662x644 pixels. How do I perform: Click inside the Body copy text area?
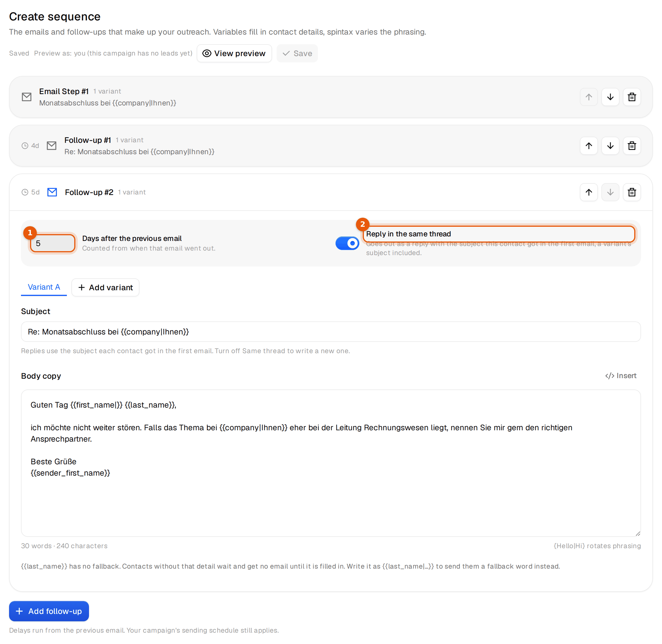coord(331,463)
